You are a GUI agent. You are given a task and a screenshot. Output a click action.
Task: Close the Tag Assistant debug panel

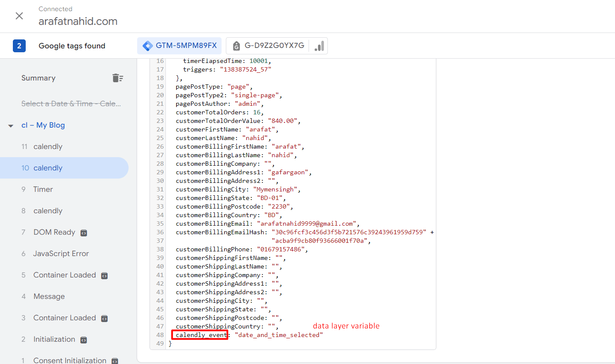pyautogui.click(x=19, y=16)
